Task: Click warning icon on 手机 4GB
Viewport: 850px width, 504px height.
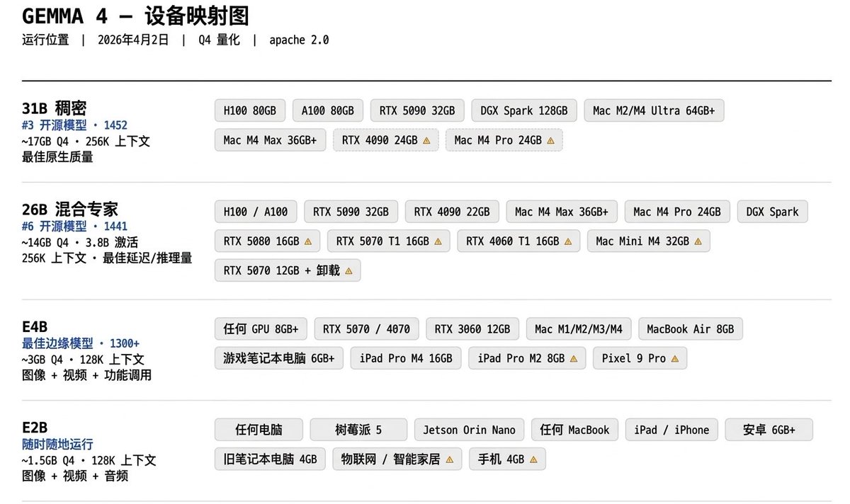Action: coord(533,459)
